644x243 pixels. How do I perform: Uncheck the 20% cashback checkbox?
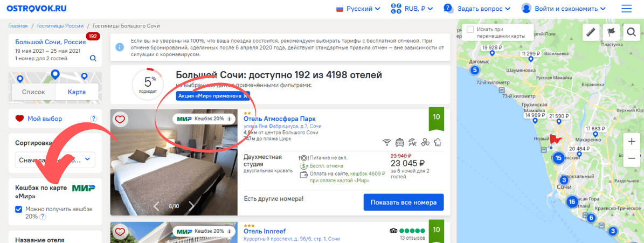click(19, 209)
